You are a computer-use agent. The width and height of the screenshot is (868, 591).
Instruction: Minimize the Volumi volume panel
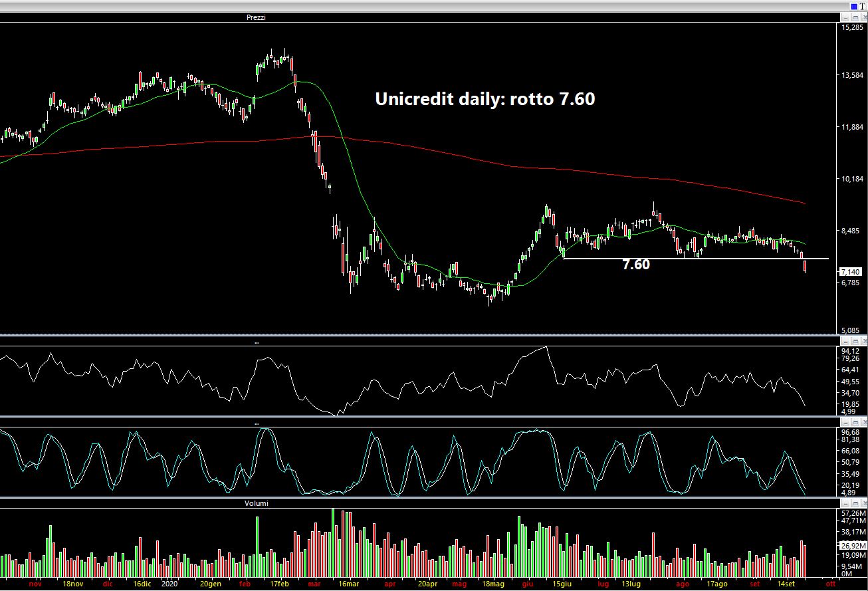pos(845,503)
